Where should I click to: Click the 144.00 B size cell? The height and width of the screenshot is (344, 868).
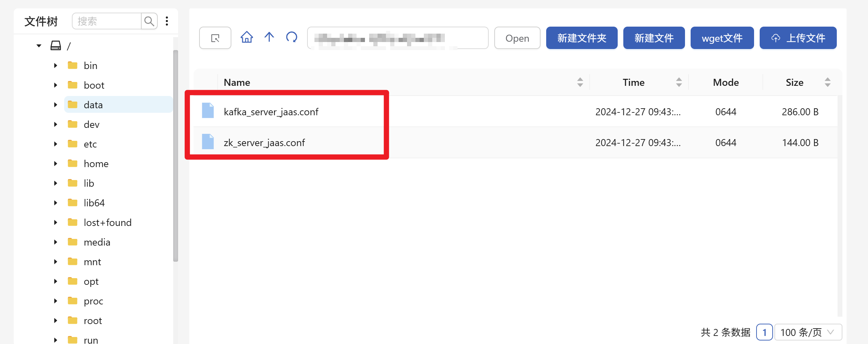800,143
